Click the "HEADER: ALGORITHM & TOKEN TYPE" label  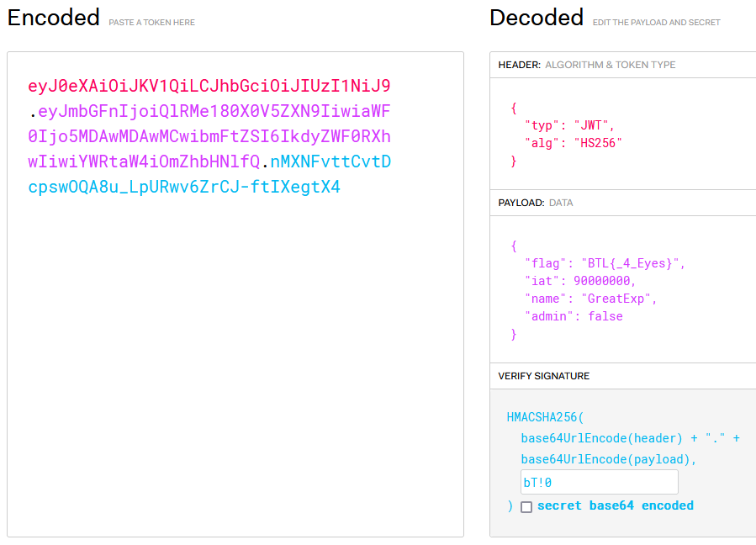(587, 65)
